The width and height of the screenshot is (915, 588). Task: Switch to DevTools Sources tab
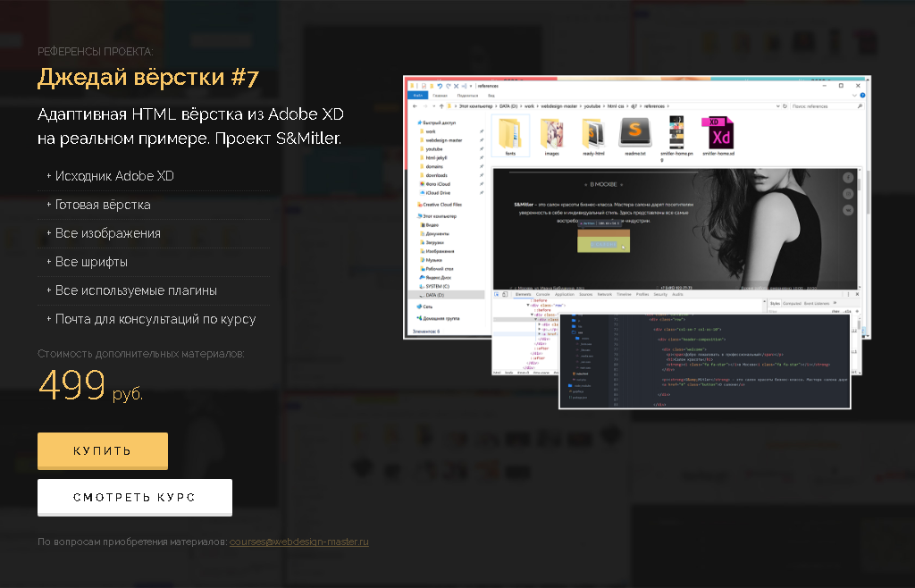[x=586, y=295]
